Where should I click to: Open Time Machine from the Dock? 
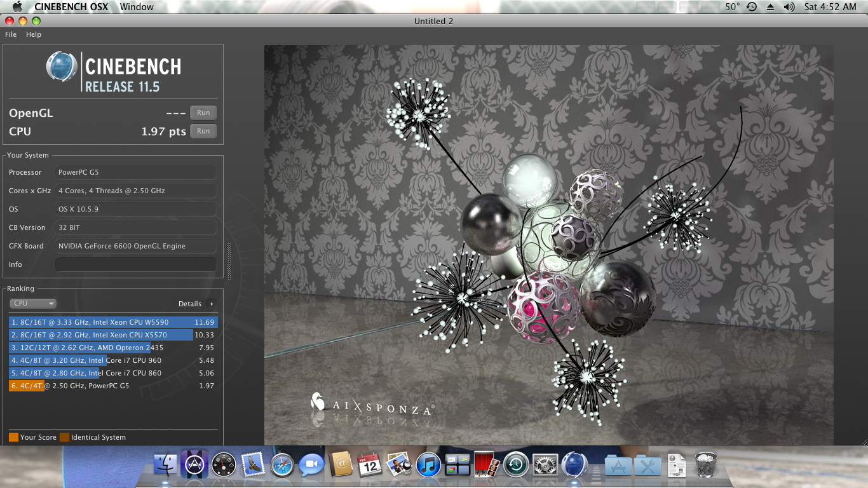click(516, 465)
